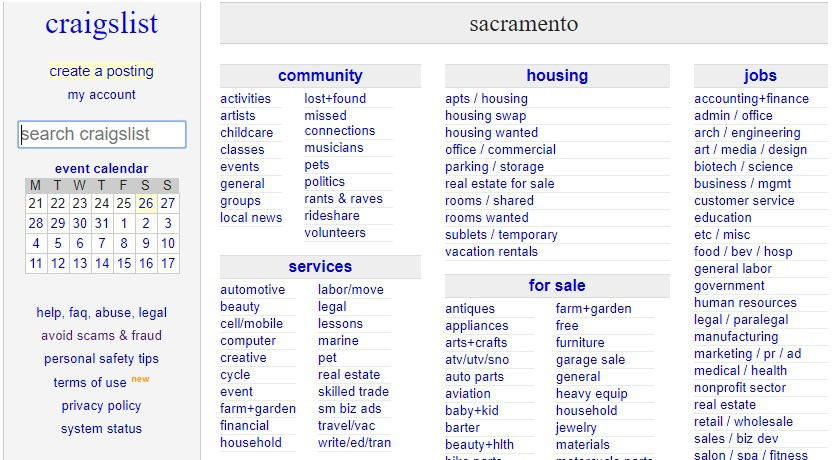840x460 pixels.
Task: Click the craigslist logo heading
Action: coord(101,25)
